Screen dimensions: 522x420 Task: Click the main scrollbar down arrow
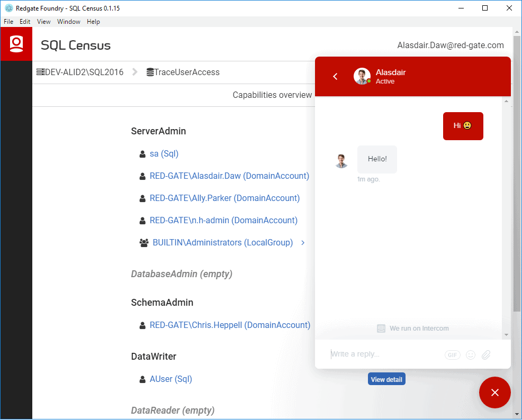tap(517, 414)
